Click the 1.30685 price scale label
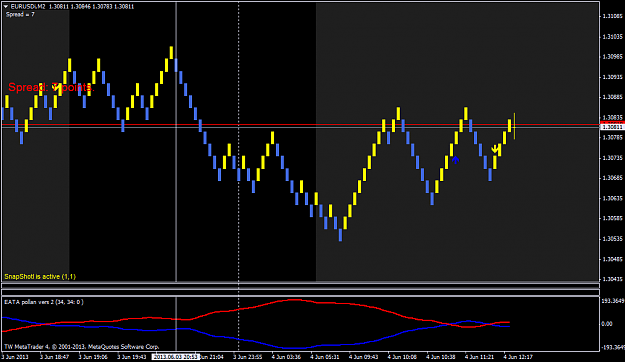 coord(613,178)
